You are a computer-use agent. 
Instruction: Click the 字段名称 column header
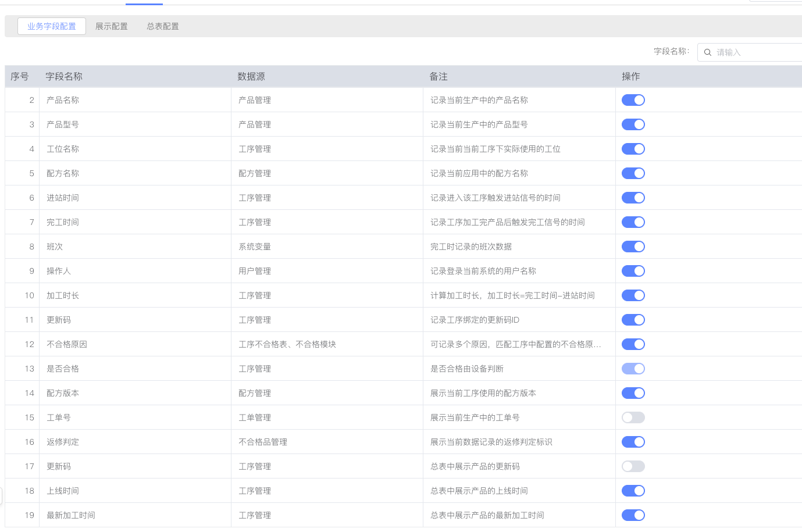[64, 77]
